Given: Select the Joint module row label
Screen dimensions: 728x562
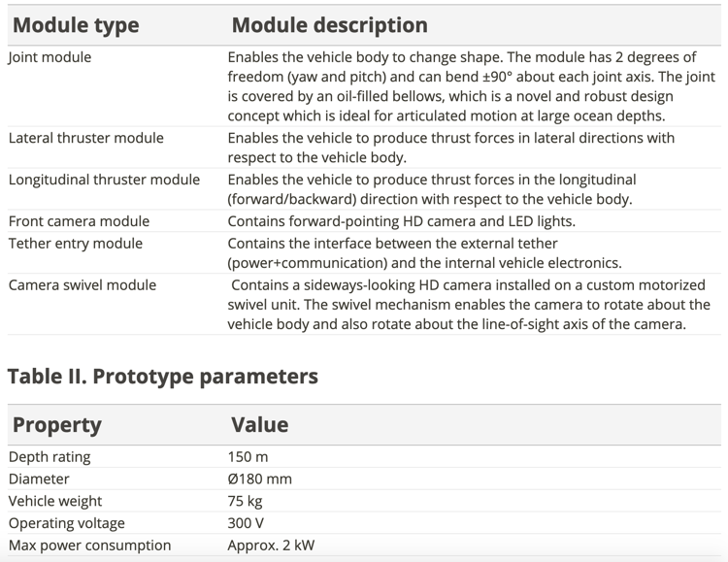Looking at the screenshot, I should tap(50, 57).
